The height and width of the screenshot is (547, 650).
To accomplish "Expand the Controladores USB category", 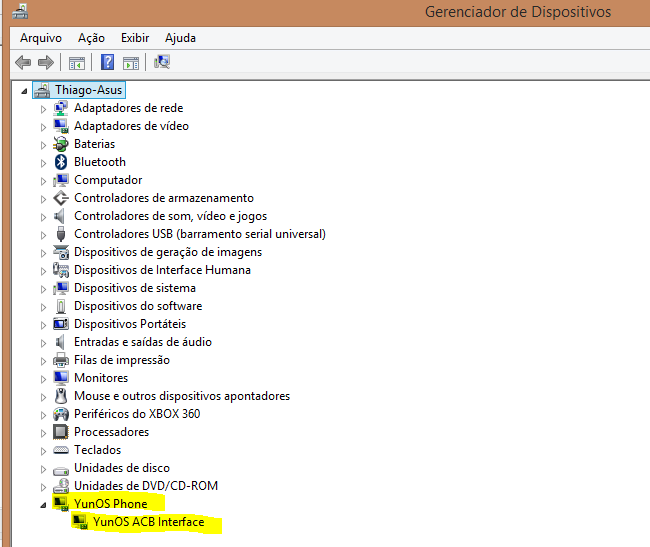I will click(43, 234).
